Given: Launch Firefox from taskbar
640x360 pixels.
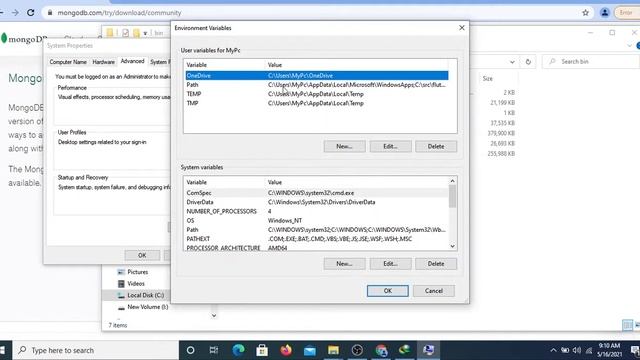Looking at the screenshot, I should 286,350.
